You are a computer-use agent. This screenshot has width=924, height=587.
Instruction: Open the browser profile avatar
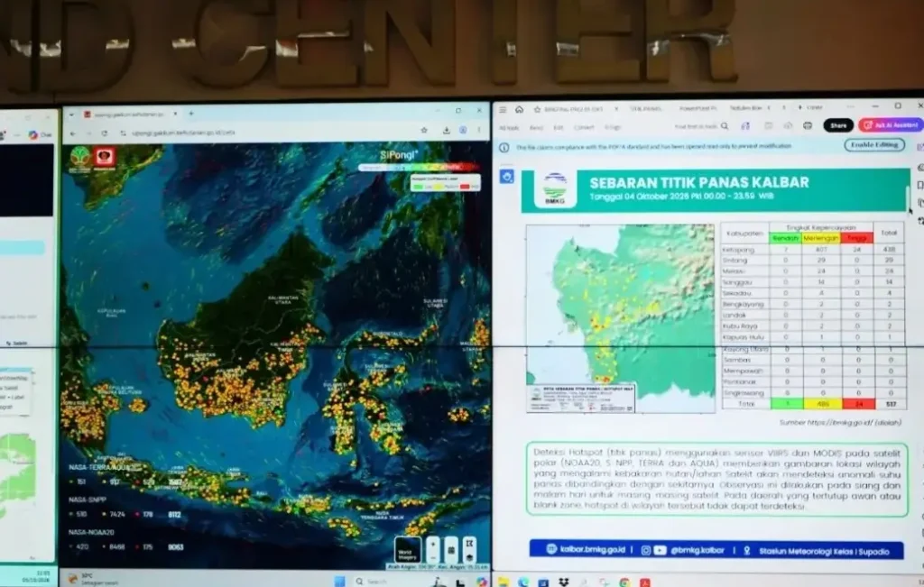463,130
